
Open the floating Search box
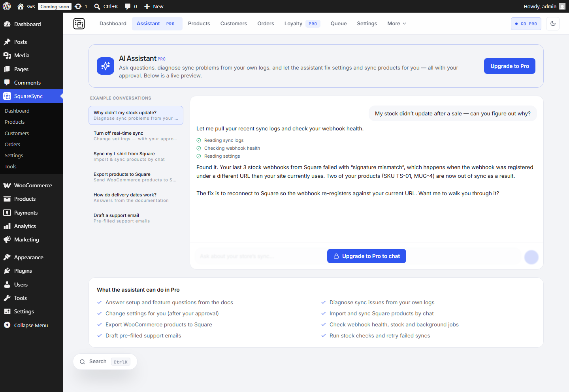click(105, 362)
